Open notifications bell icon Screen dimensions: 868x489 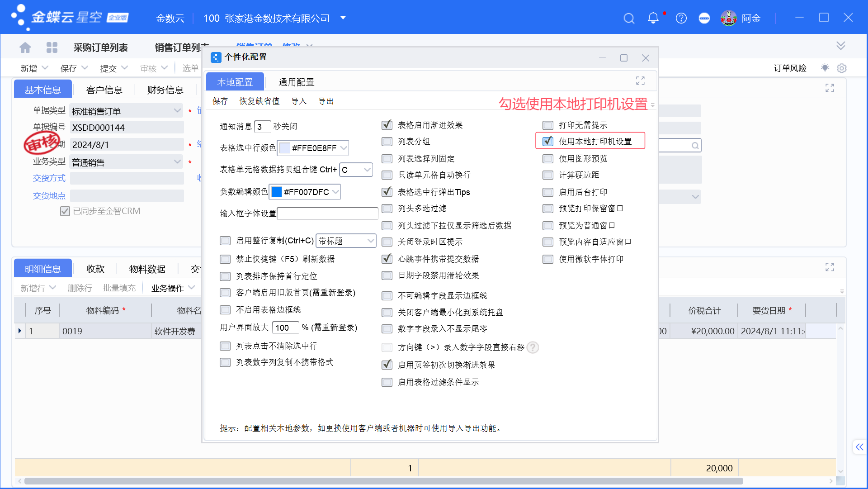[x=653, y=18]
